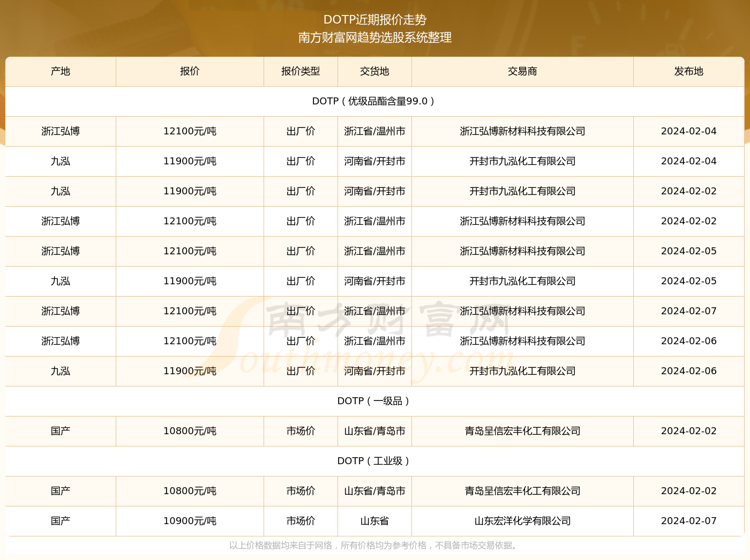This screenshot has height=560, width=750.
Task: Click '2024-02-02' in the 开封市九泓化工 row
Action: tap(689, 191)
